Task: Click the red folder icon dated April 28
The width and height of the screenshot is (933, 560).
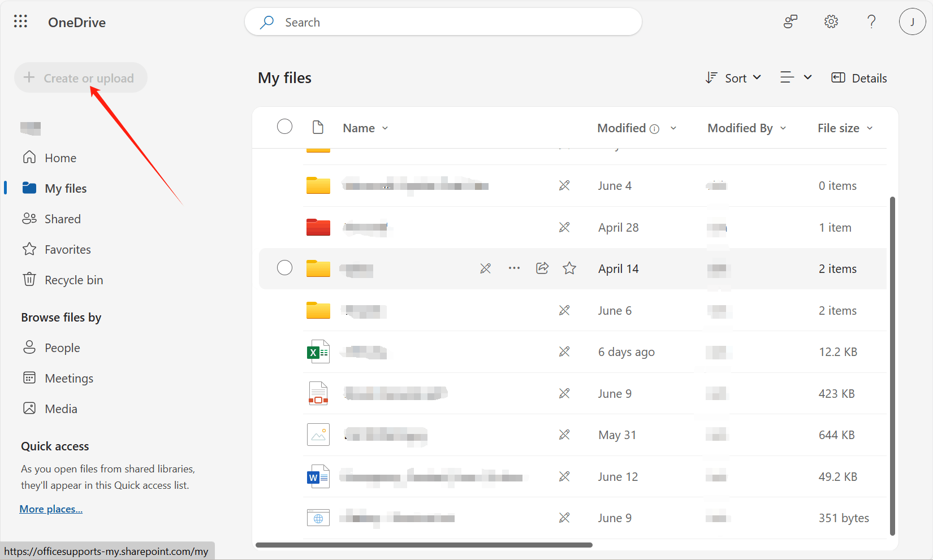Action: (x=318, y=227)
